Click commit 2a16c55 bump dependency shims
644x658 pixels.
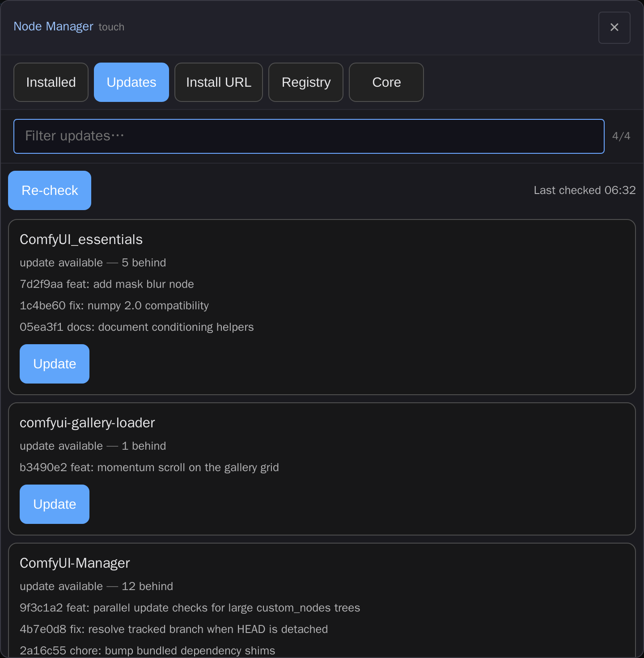[x=148, y=651]
